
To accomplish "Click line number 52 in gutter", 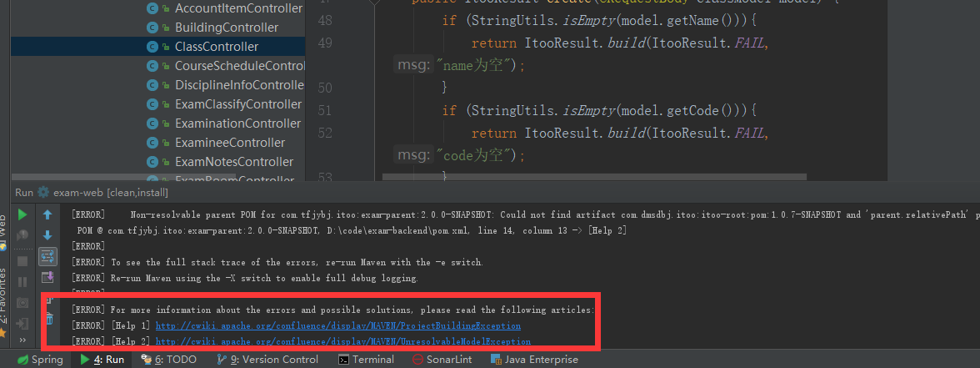I will coord(325,133).
